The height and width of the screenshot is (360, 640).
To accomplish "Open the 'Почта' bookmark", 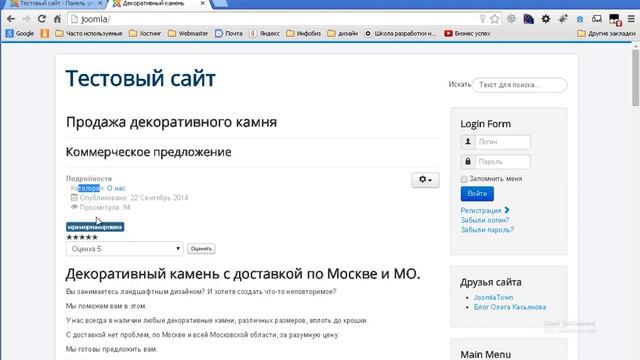I will click(229, 33).
